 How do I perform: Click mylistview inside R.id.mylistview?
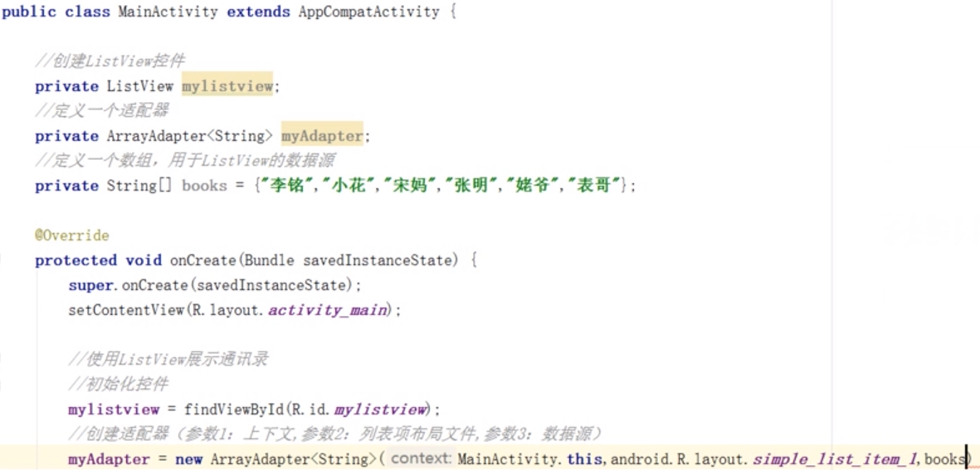pyautogui.click(x=381, y=410)
